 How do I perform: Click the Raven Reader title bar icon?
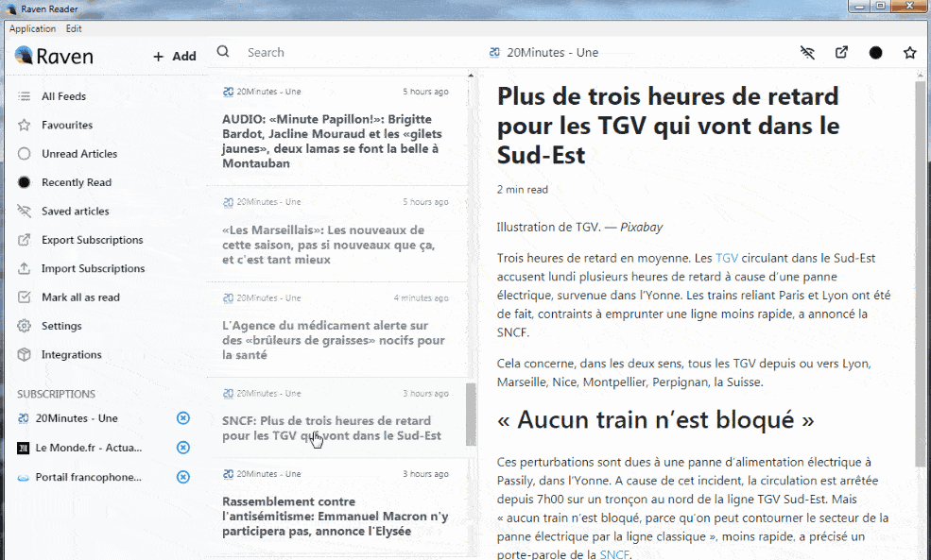(x=11, y=8)
